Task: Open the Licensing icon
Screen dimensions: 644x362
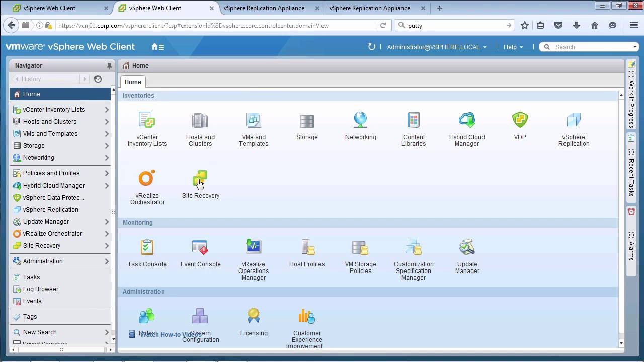Action: (x=254, y=316)
